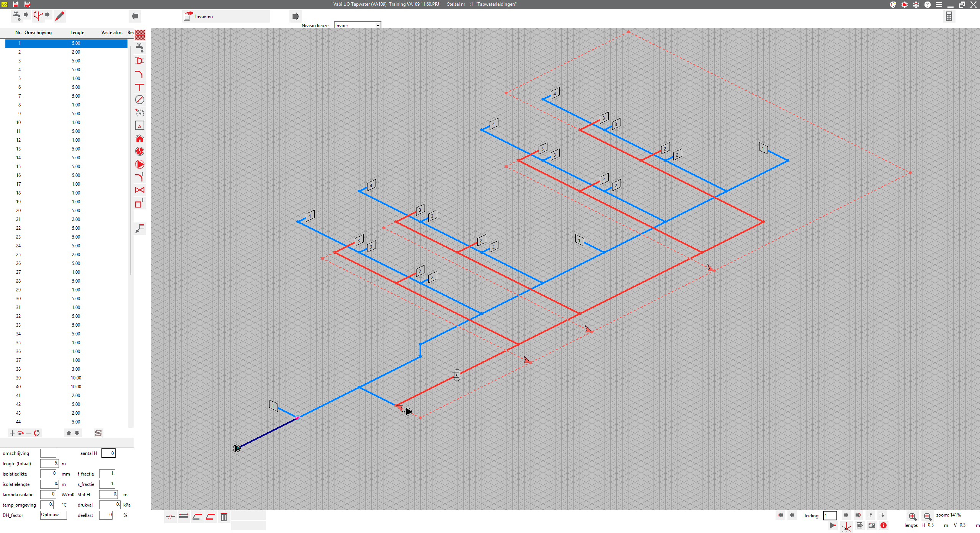Click the Lengte column header

pos(77,33)
